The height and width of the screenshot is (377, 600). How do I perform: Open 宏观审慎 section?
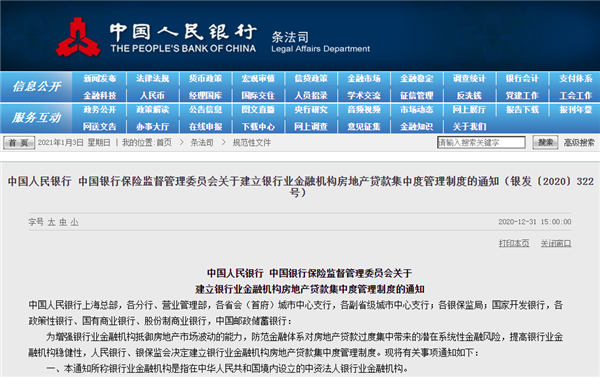pyautogui.click(x=258, y=78)
